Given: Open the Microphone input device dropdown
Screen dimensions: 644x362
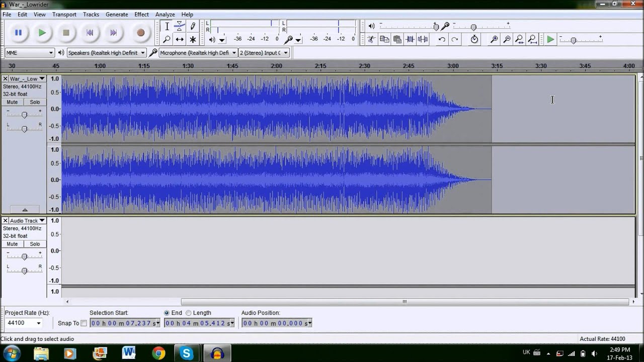Looking at the screenshot, I should pyautogui.click(x=198, y=53).
